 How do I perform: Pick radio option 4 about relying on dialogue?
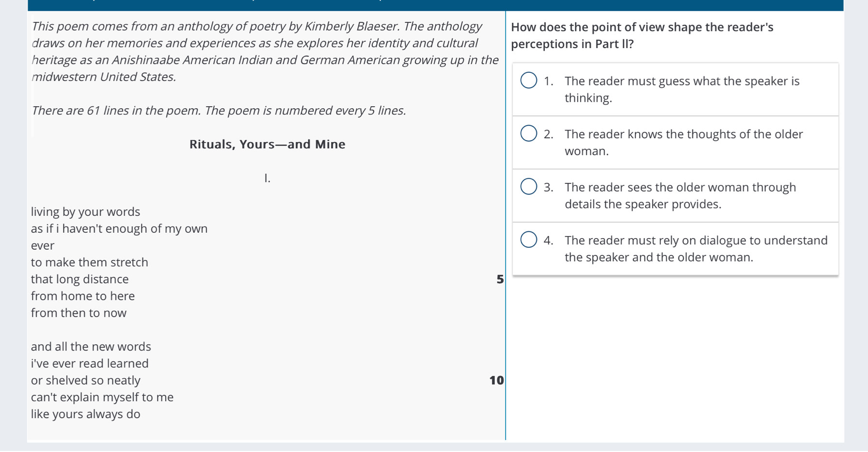[x=528, y=240]
